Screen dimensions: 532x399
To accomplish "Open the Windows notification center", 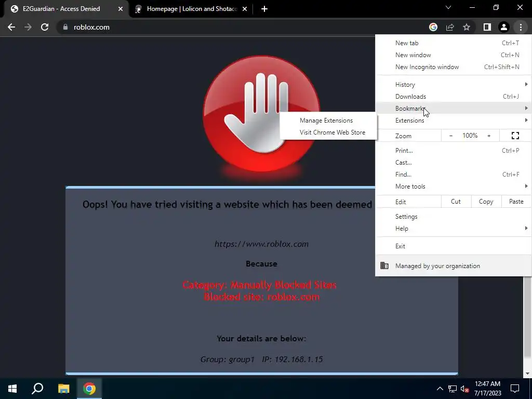I will pos(515,389).
